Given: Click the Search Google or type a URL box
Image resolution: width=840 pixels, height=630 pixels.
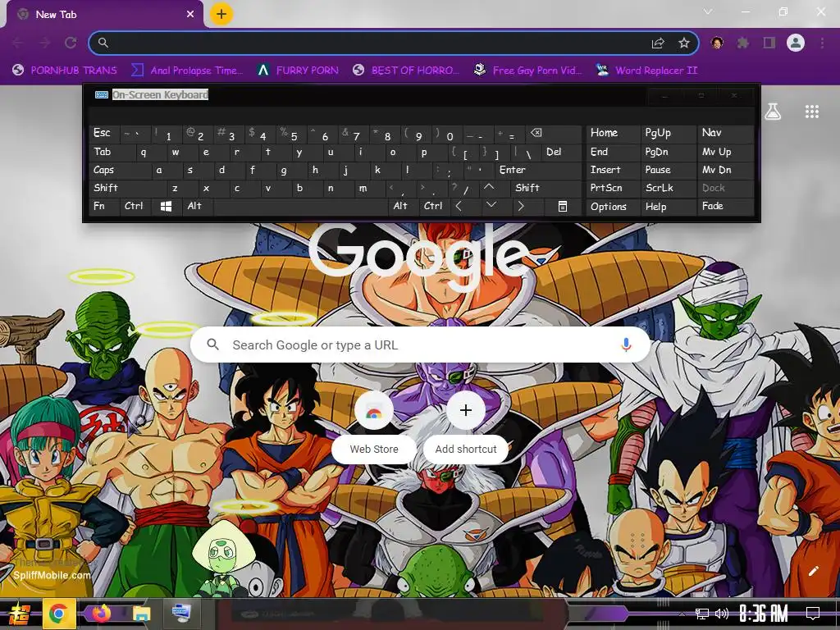Looking at the screenshot, I should coord(421,345).
